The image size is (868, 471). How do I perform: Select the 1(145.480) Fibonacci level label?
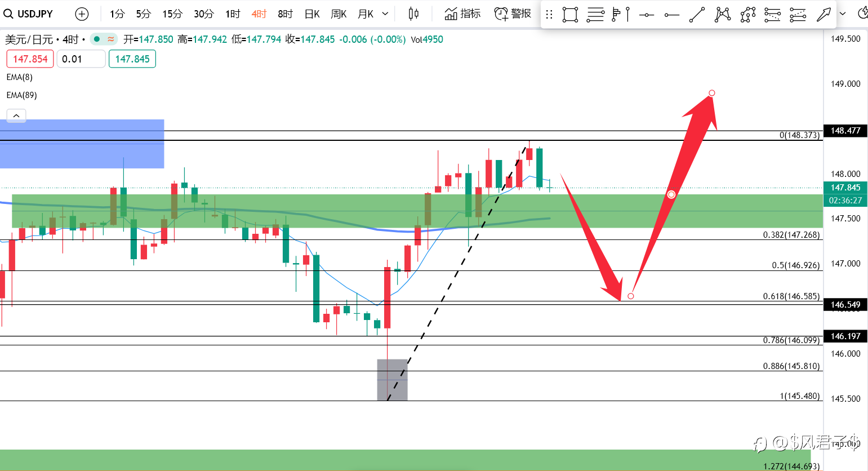pyautogui.click(x=800, y=396)
